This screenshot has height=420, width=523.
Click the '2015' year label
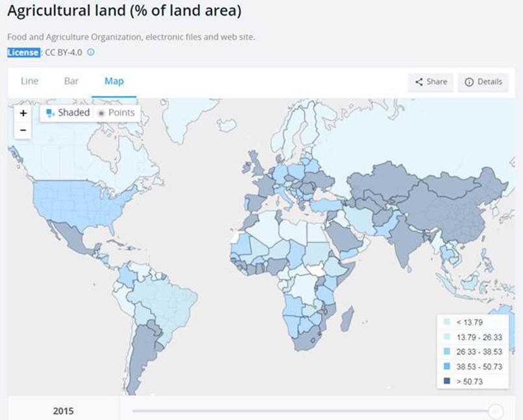(x=64, y=411)
